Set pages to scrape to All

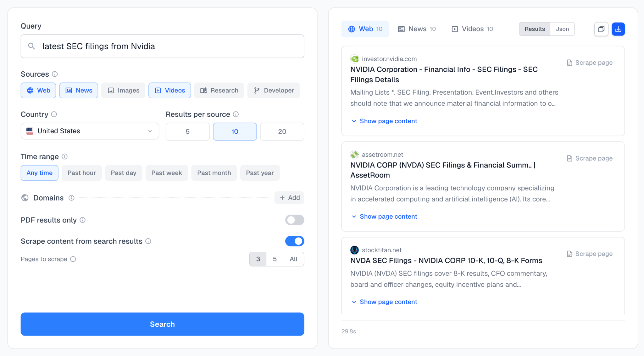293,259
